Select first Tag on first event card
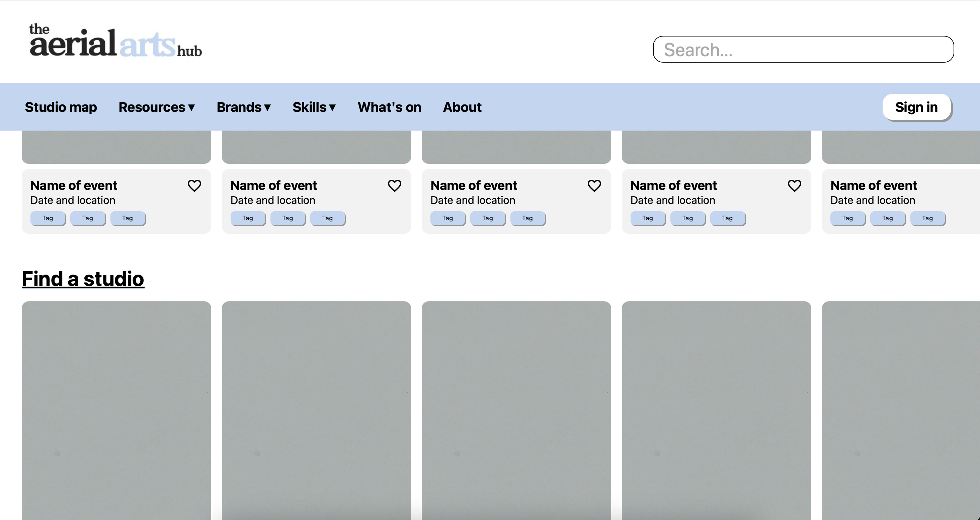Screen dimensions: 980x520 click(x=48, y=218)
